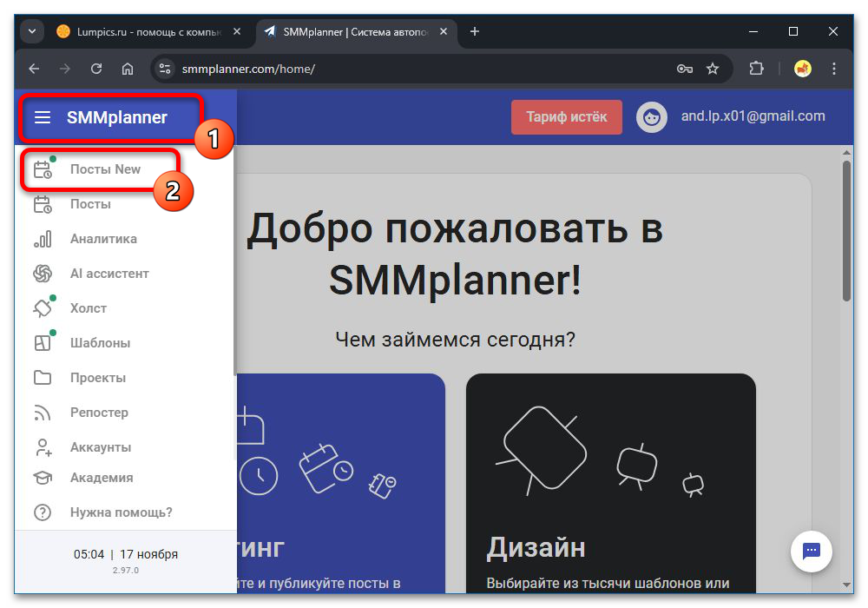Click the SMMplanner logo text

point(117,117)
